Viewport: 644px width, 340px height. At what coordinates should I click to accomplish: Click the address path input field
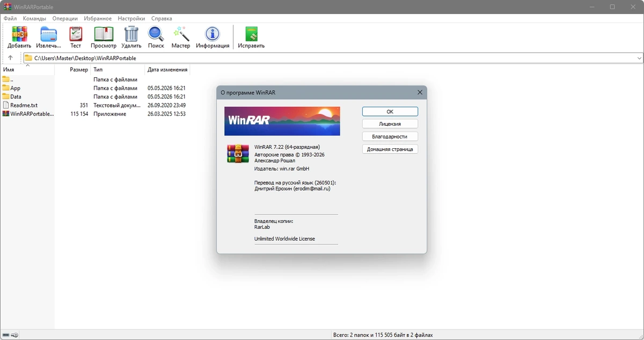[333, 58]
